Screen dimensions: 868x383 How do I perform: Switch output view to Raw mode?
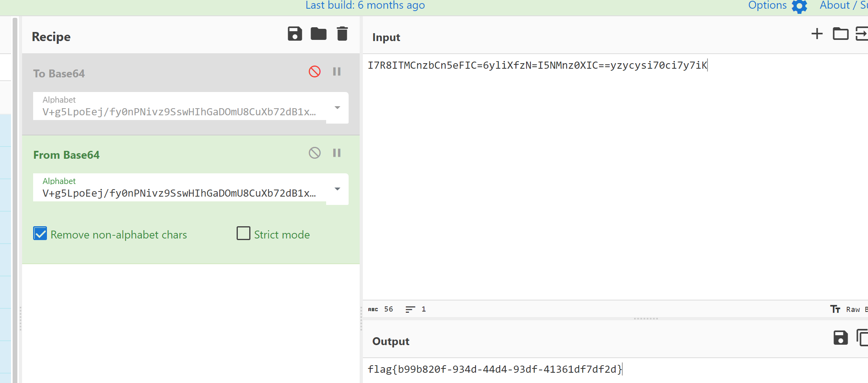853,309
